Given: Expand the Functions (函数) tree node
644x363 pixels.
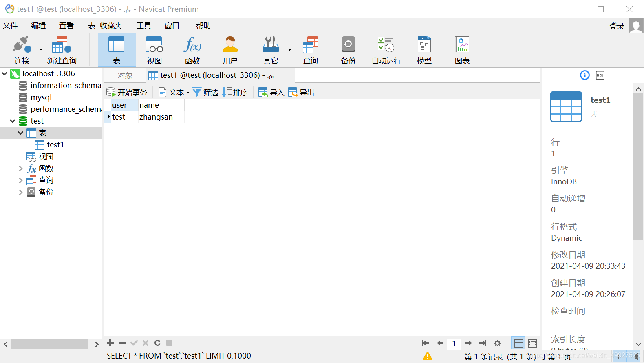Looking at the screenshot, I should coord(20,168).
